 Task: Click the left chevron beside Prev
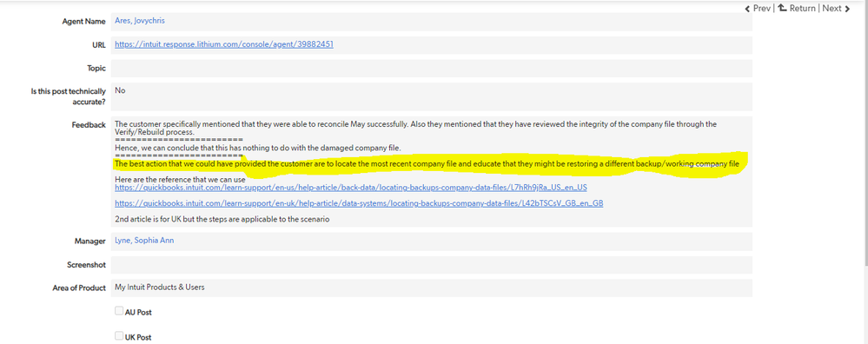pos(748,9)
